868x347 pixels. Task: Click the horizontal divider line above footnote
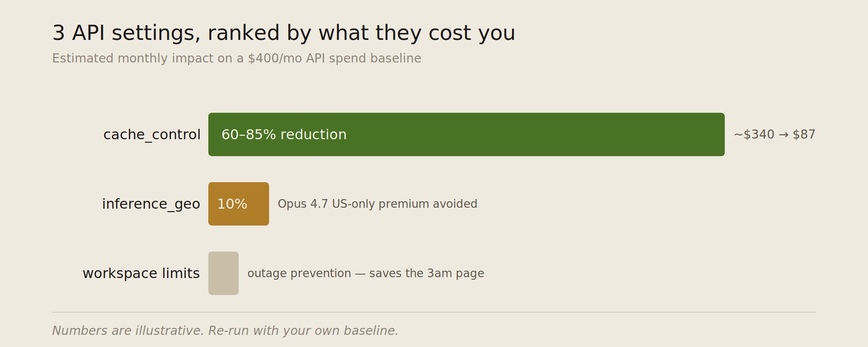tap(434, 312)
